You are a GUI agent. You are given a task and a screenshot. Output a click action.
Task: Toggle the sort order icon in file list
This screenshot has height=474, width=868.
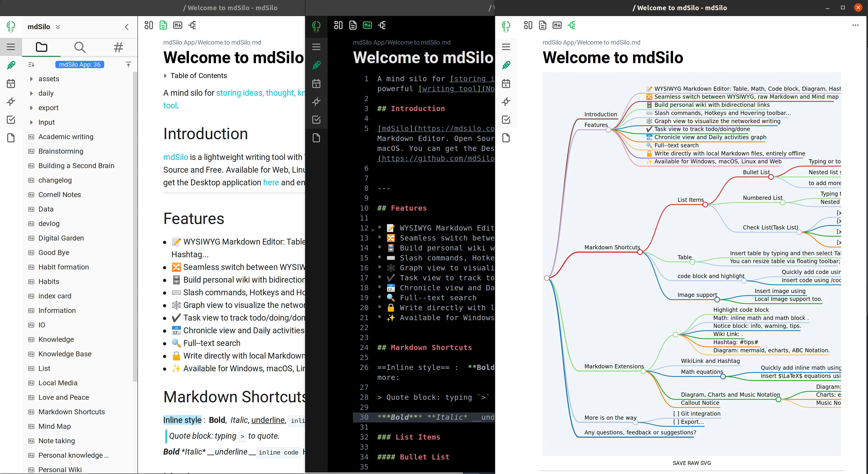tap(31, 64)
